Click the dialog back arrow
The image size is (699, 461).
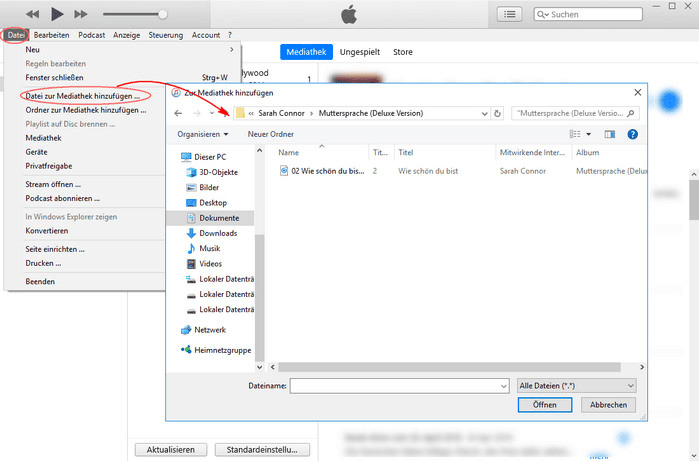tap(178, 113)
